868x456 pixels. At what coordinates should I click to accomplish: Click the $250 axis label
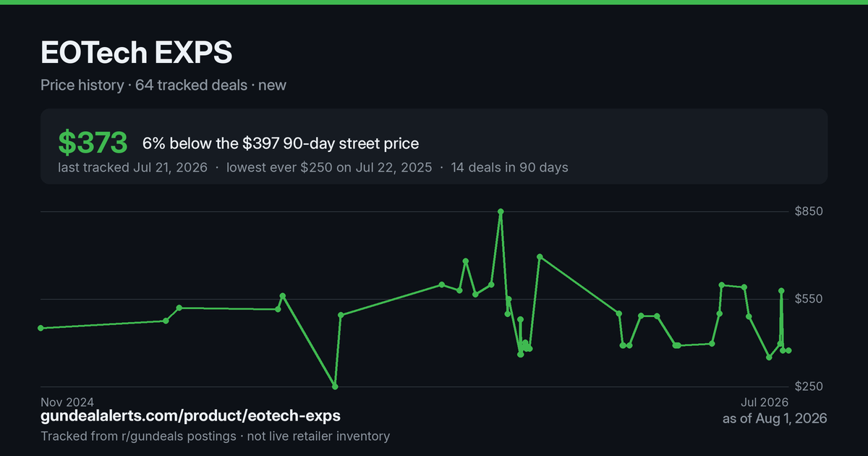click(809, 387)
